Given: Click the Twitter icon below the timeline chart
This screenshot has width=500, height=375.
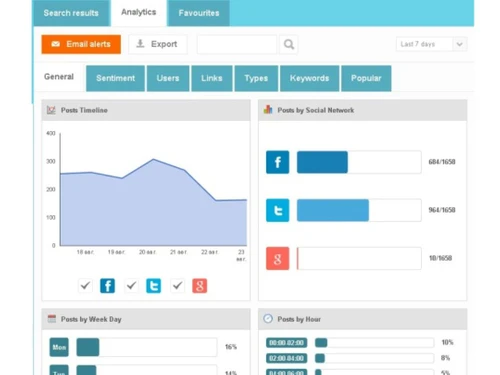Looking at the screenshot, I should (x=153, y=286).
